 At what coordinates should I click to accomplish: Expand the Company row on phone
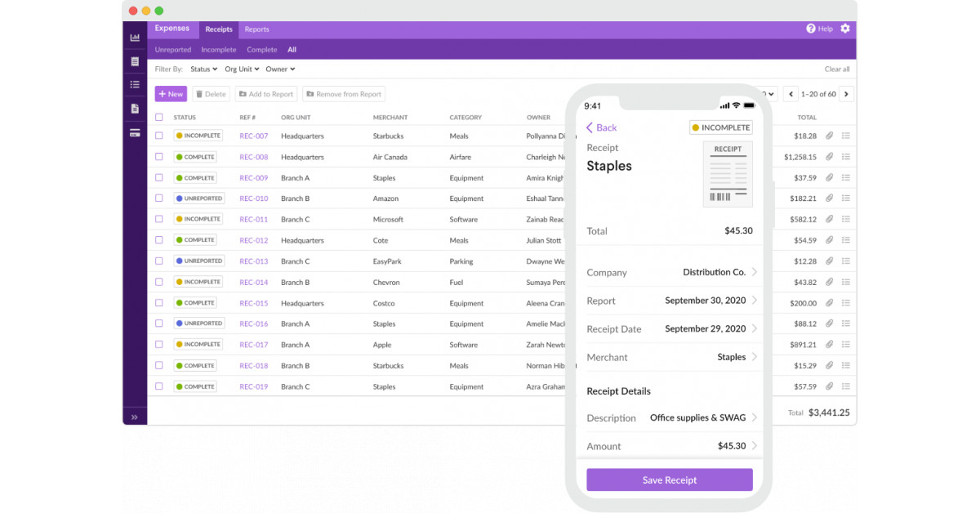coord(670,272)
